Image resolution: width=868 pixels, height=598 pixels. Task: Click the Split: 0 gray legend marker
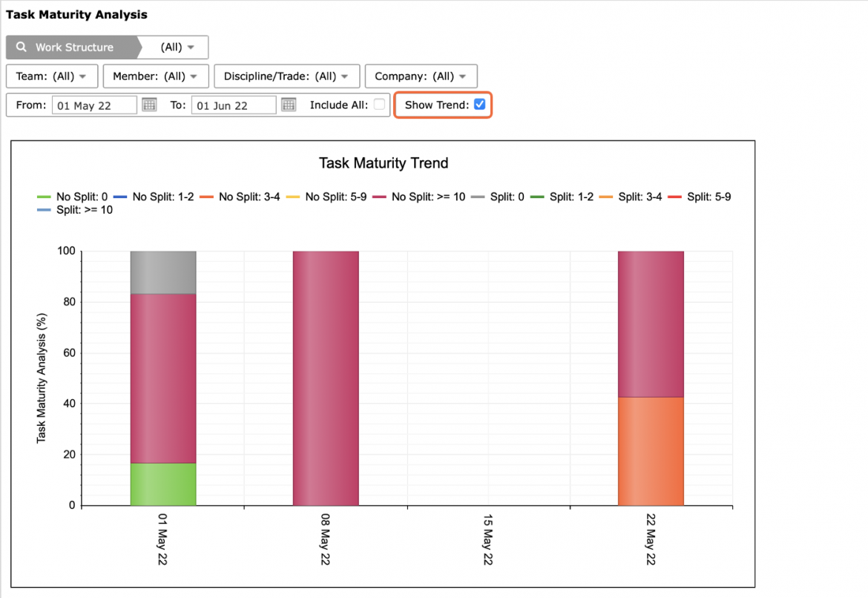(x=478, y=197)
